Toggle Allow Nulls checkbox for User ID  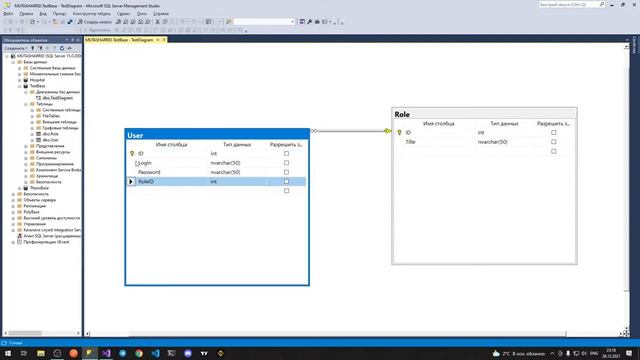[287, 153]
